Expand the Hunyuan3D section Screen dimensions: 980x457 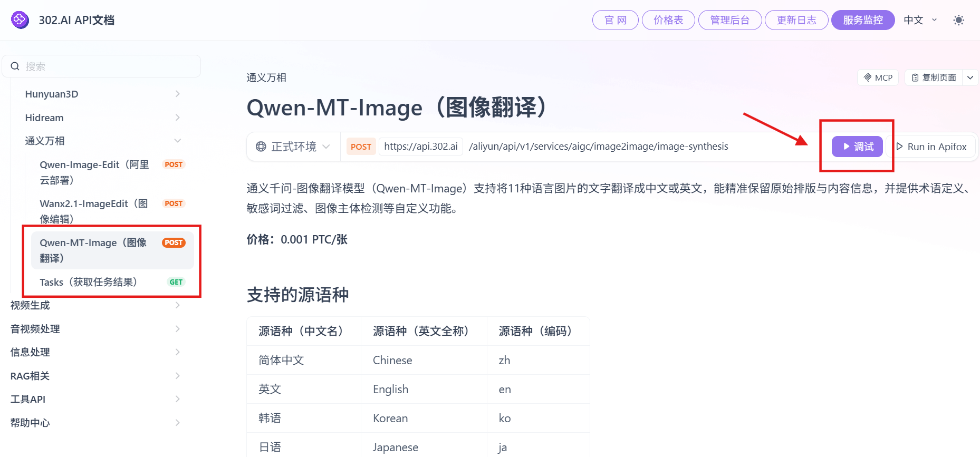tap(102, 94)
